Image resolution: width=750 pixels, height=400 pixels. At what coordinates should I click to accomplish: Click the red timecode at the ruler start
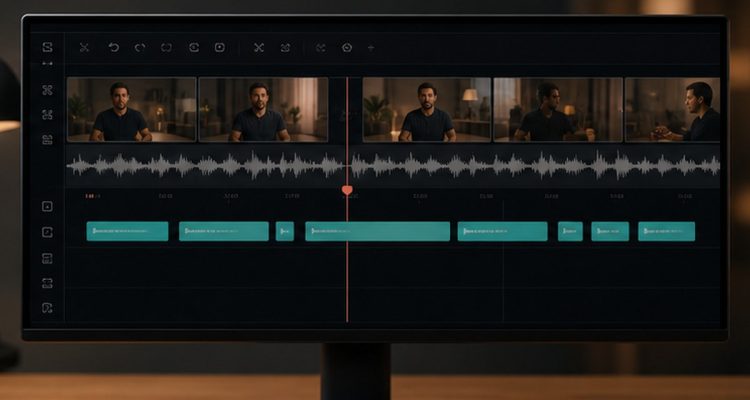92,196
